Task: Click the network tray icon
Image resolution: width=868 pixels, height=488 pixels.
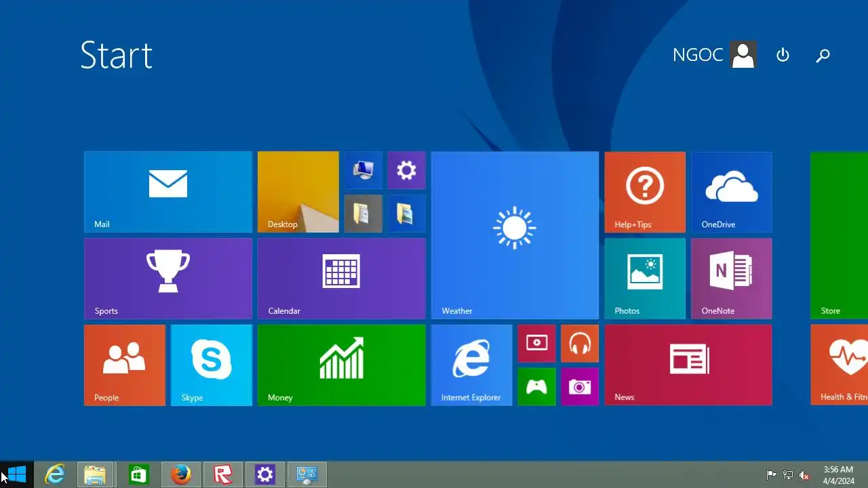Action: pyautogui.click(x=788, y=475)
